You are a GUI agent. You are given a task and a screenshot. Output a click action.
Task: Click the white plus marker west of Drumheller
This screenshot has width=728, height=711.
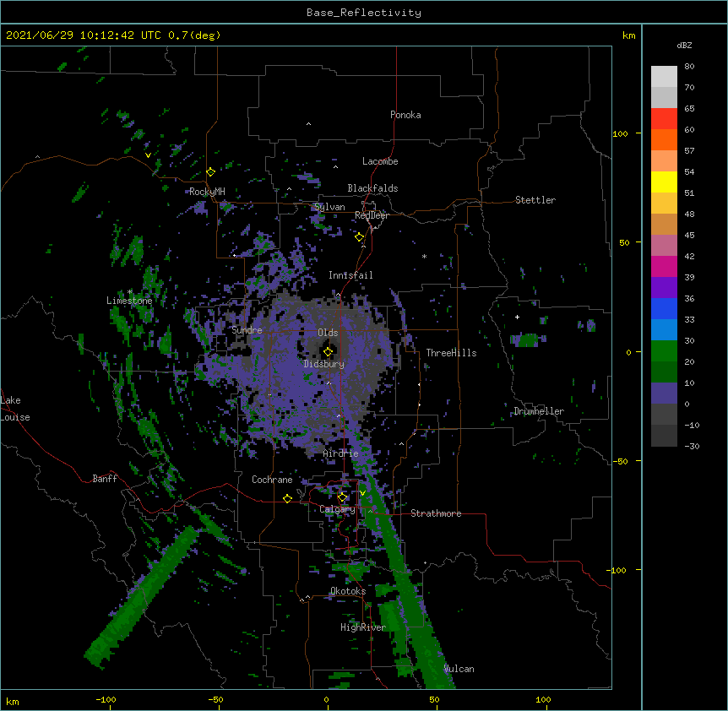[517, 317]
